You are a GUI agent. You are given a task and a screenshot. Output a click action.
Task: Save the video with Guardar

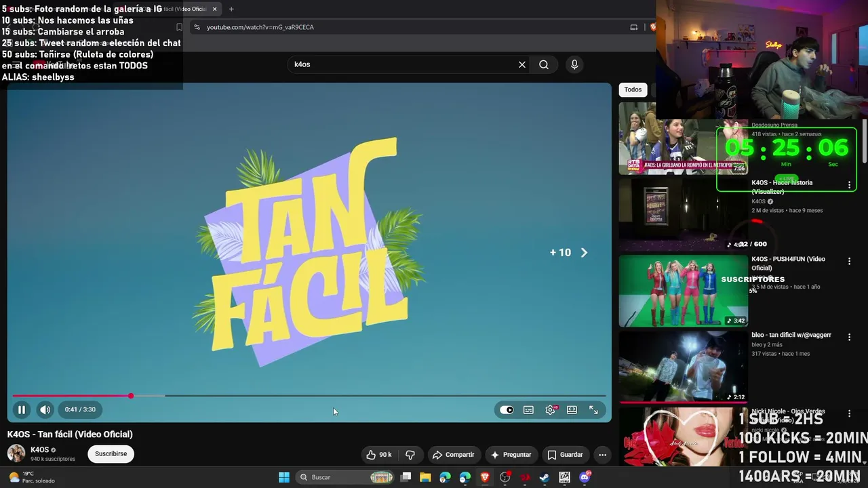(x=565, y=455)
